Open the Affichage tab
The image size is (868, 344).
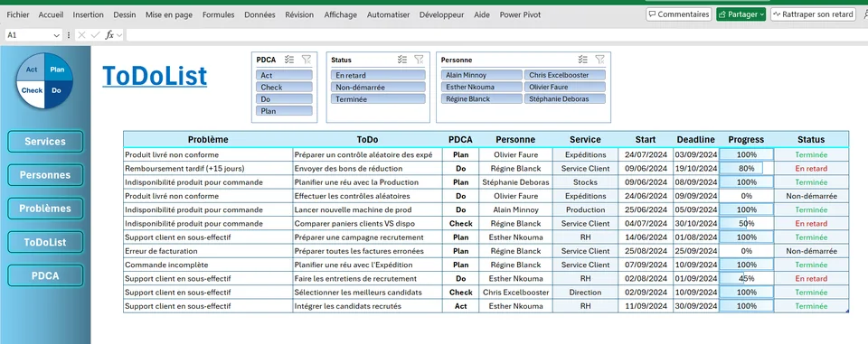click(x=341, y=15)
